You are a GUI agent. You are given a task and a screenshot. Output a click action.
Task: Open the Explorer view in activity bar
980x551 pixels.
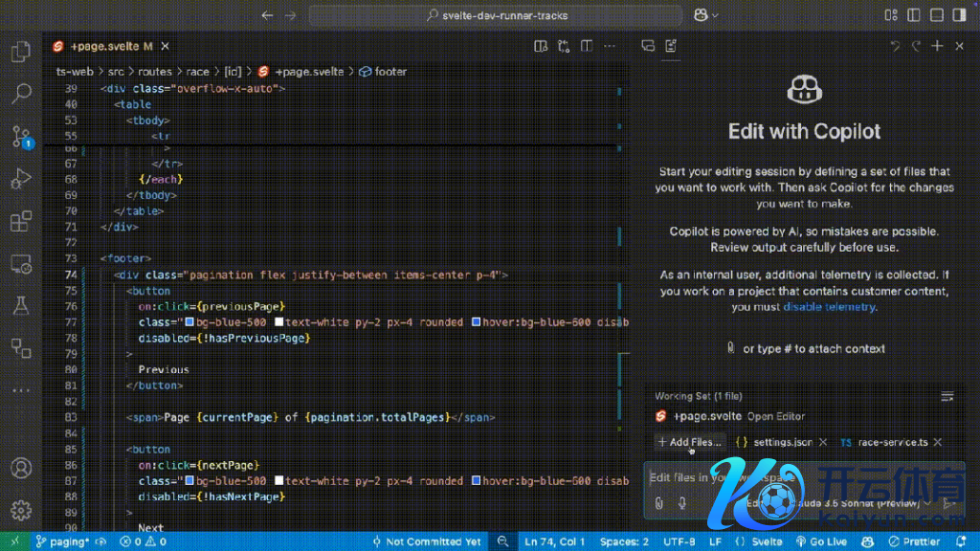[20, 52]
